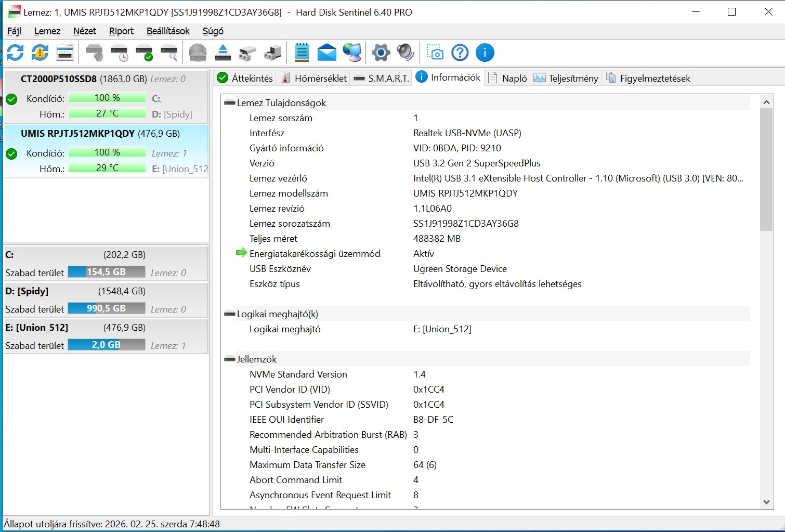Click the speaker sound toolbar icon
Screen dimensions: 785x532
(x=405, y=53)
